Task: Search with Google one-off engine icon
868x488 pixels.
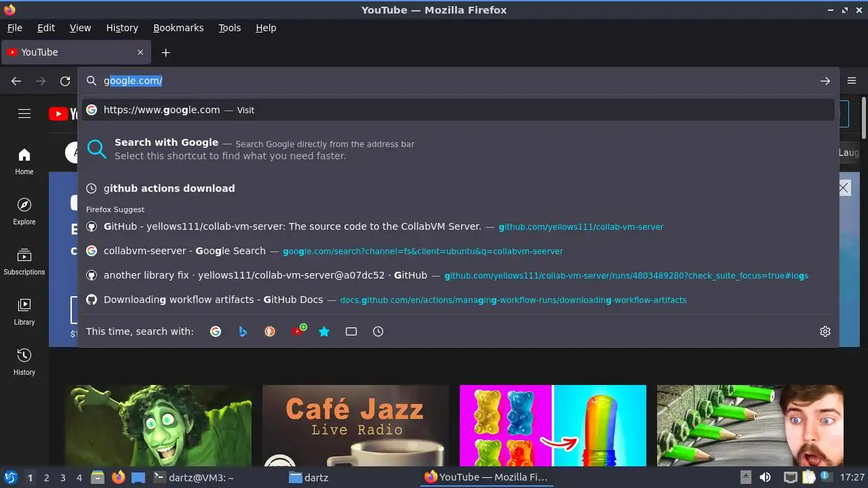Action: point(216,331)
